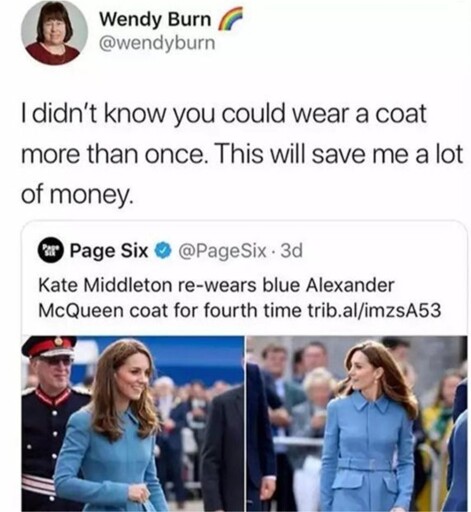Open the Page Six black logo avatar
Image resolution: width=471 pixels, height=512 pixels.
(x=50, y=250)
